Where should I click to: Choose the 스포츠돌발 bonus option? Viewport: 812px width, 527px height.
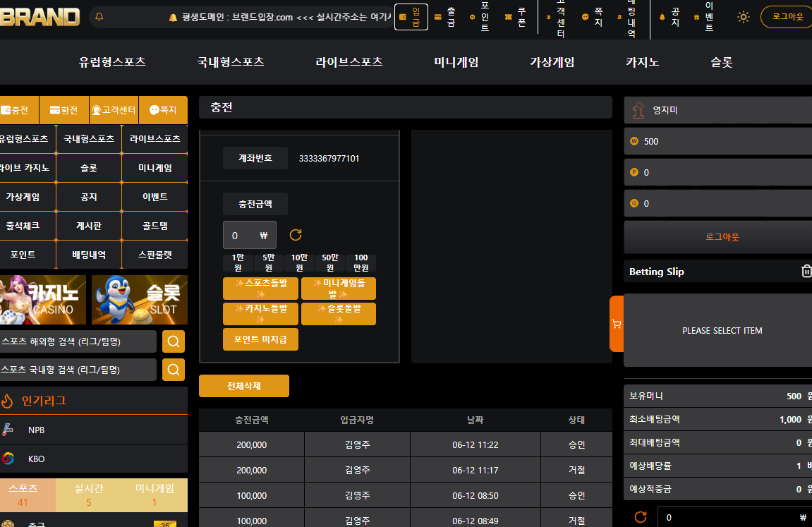(x=260, y=289)
